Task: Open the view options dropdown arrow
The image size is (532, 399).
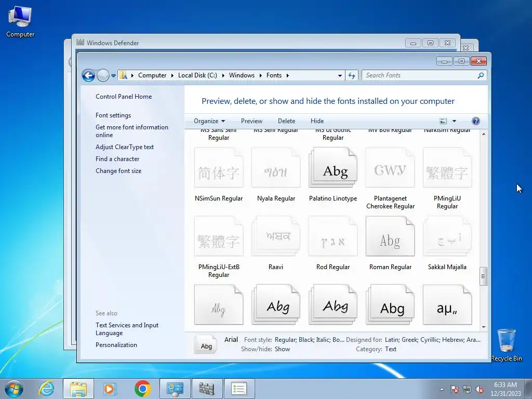Action: [454, 121]
